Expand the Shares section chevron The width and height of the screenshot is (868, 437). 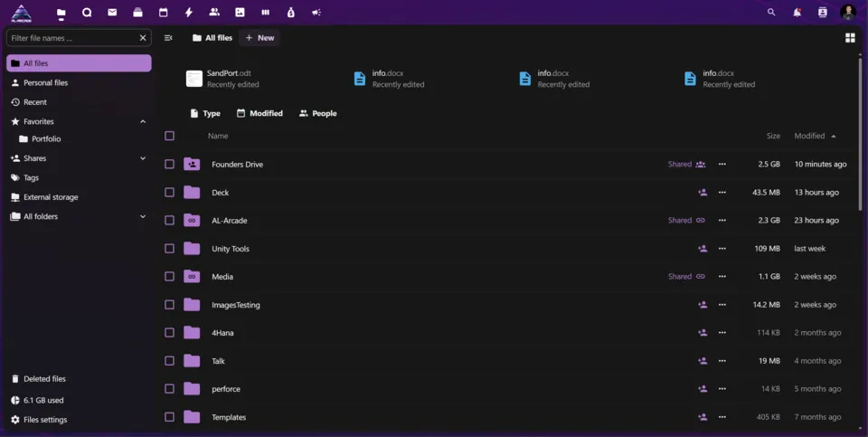click(x=143, y=158)
